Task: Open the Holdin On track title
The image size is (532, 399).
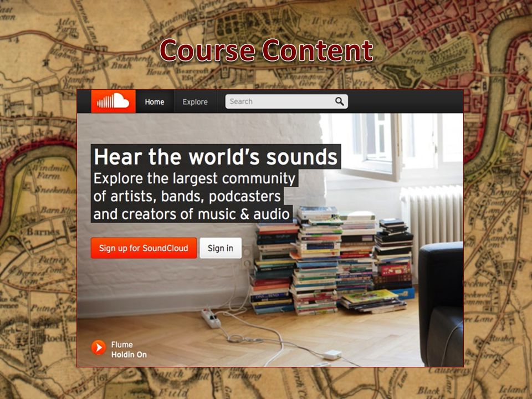Action: click(129, 355)
